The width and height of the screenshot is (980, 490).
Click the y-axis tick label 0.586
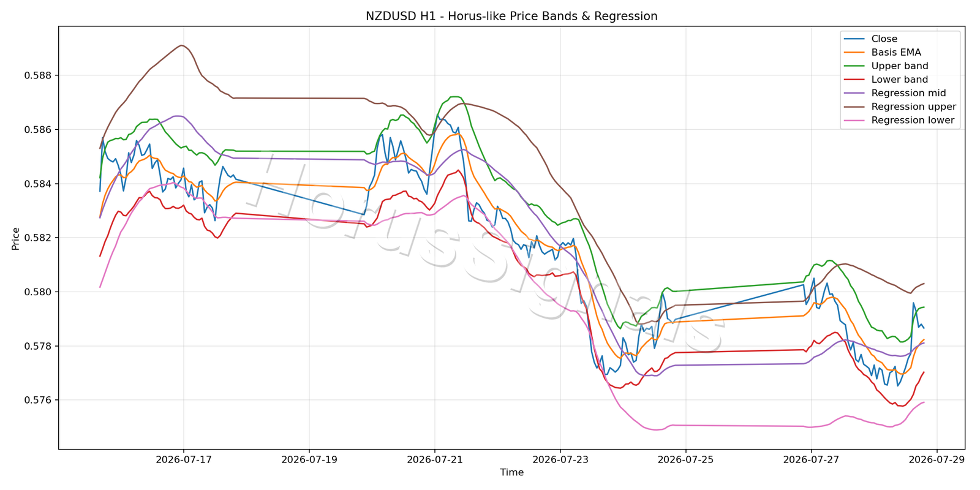(x=38, y=130)
